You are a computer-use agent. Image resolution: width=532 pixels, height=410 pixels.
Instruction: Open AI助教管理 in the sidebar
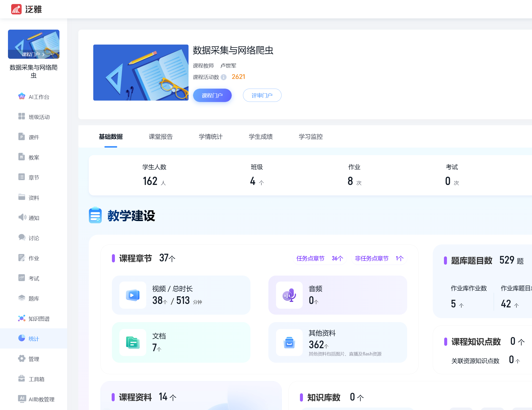[x=41, y=399]
